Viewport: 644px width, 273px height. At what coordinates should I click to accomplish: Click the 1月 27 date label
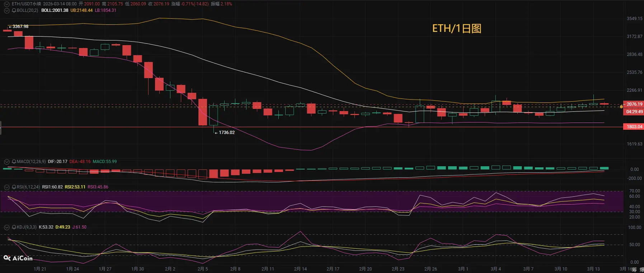[x=105, y=269]
